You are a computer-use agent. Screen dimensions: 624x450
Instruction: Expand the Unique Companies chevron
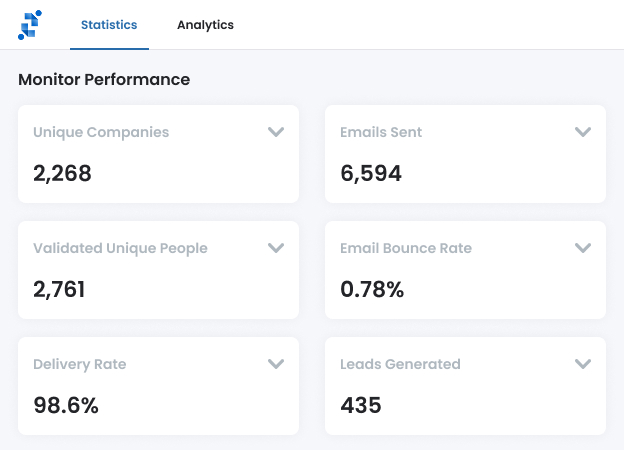tap(276, 132)
